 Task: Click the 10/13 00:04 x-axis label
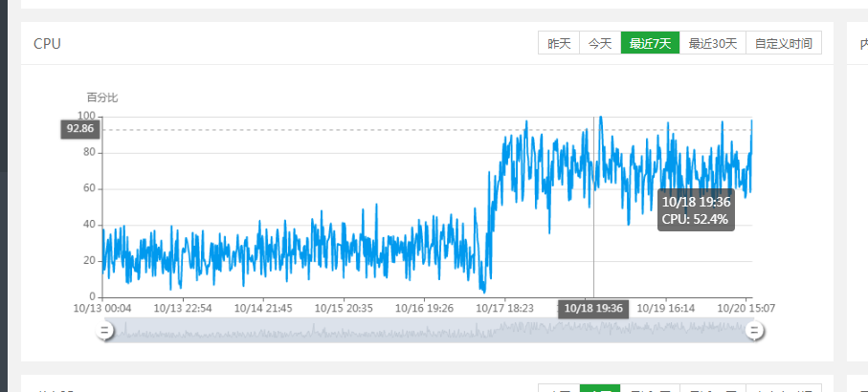[102, 308]
